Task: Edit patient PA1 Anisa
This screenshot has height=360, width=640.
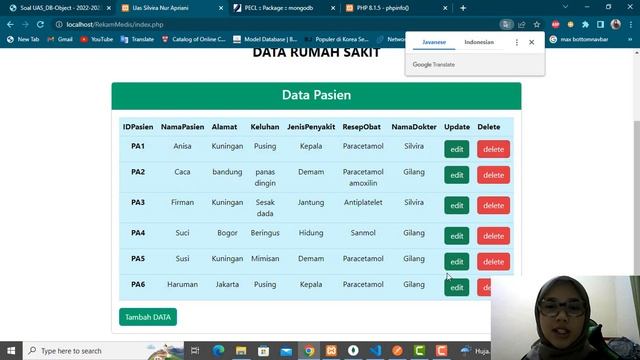Action: coord(456,149)
